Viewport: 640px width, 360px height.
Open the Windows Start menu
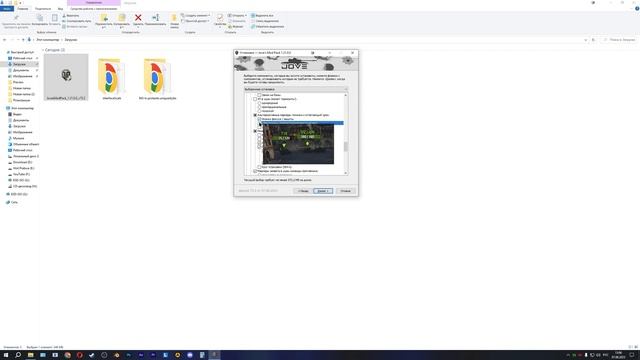(x=6, y=355)
